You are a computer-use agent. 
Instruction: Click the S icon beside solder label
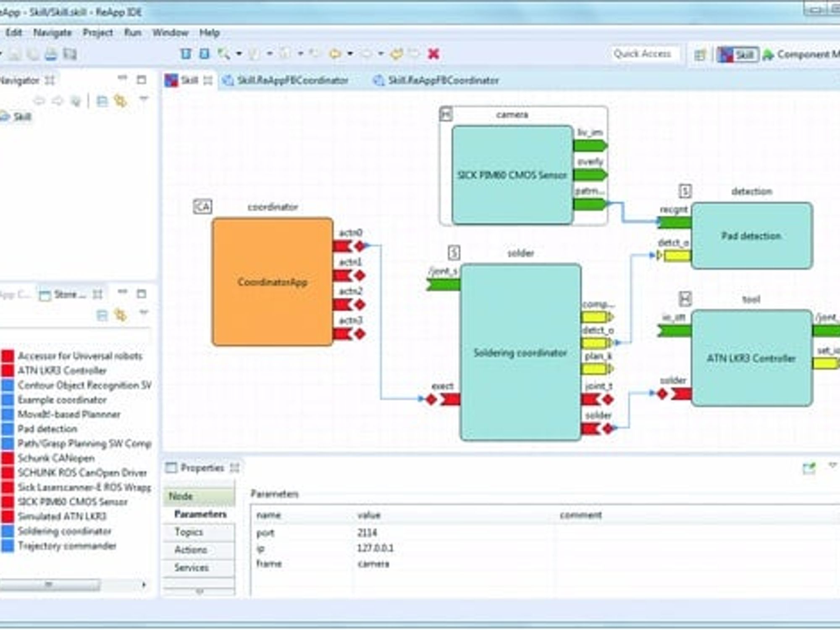click(x=454, y=253)
